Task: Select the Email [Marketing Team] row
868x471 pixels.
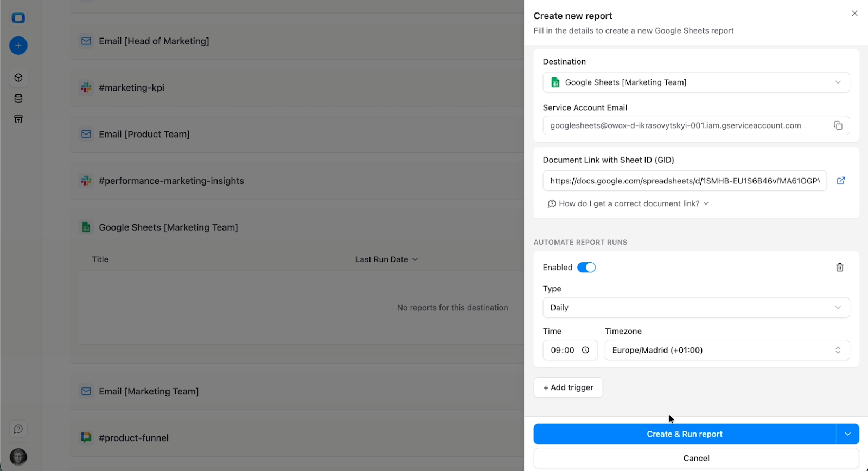Action: 297,391
